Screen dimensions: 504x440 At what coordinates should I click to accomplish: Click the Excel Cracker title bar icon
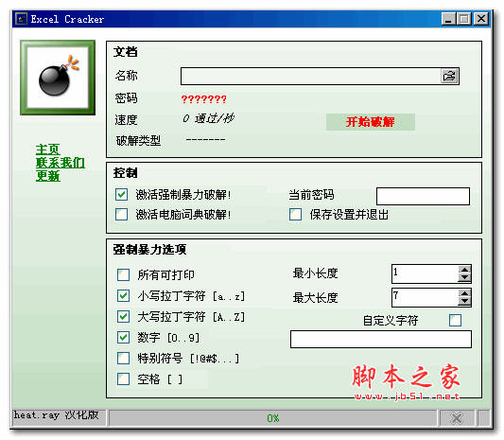(x=21, y=19)
